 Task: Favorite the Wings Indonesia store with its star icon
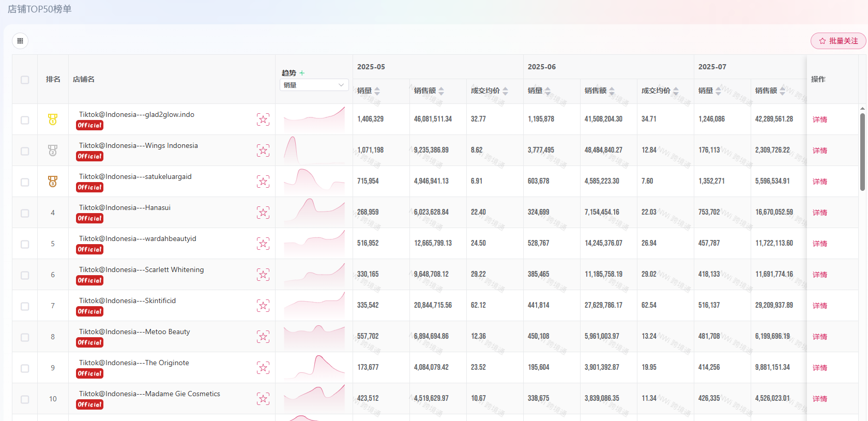point(263,151)
